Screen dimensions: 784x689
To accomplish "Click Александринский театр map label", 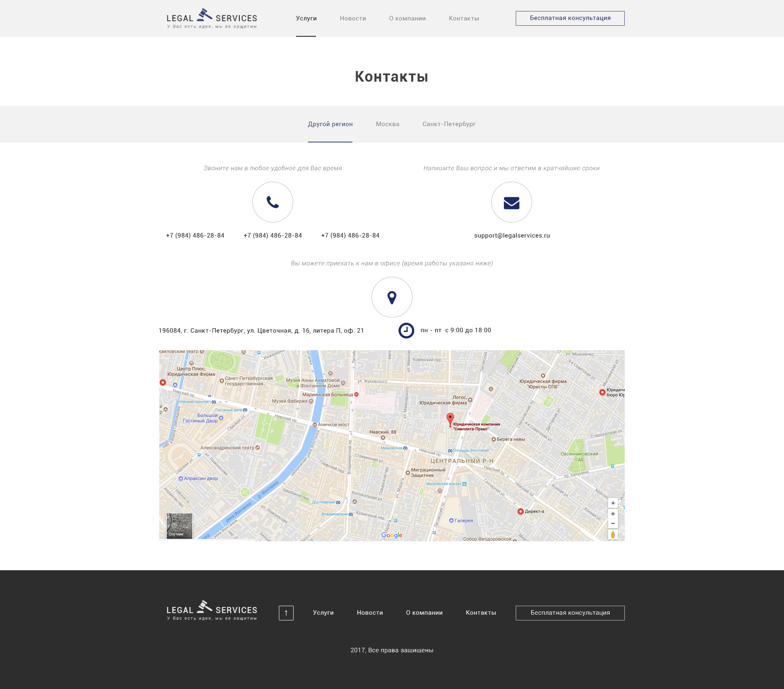I will [227, 448].
